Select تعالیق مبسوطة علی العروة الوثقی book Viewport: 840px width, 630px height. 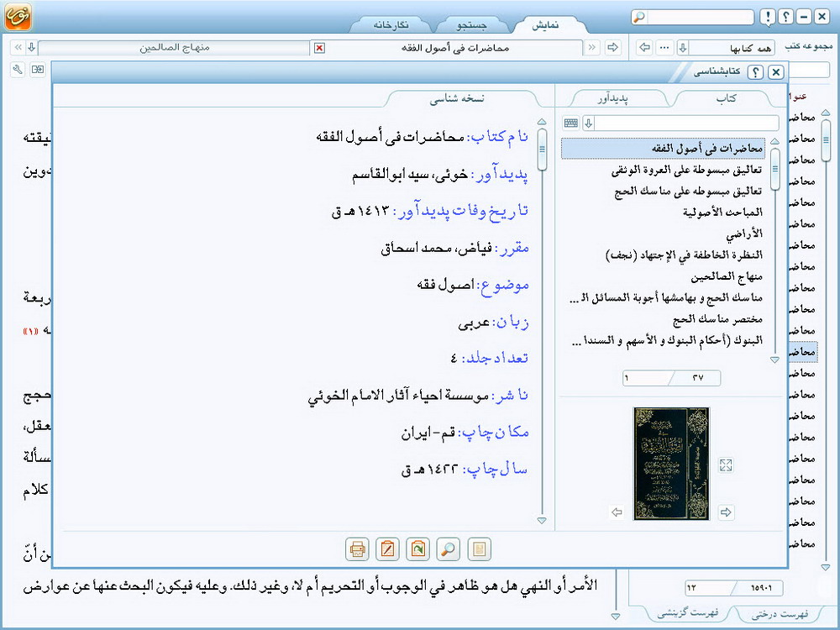click(x=664, y=170)
